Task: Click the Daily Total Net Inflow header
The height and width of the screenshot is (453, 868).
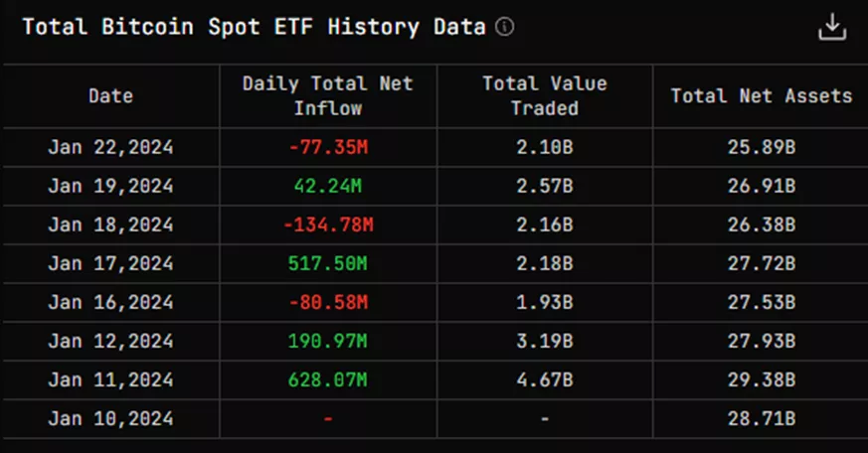Action: [328, 95]
